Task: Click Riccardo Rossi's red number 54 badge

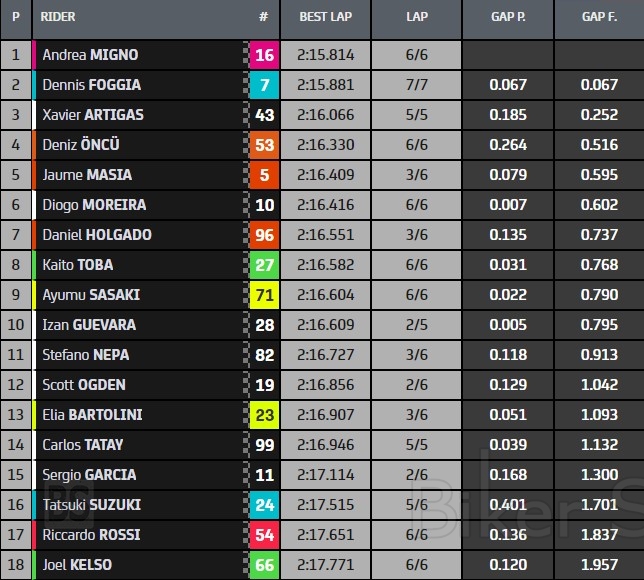Action: tap(264, 535)
